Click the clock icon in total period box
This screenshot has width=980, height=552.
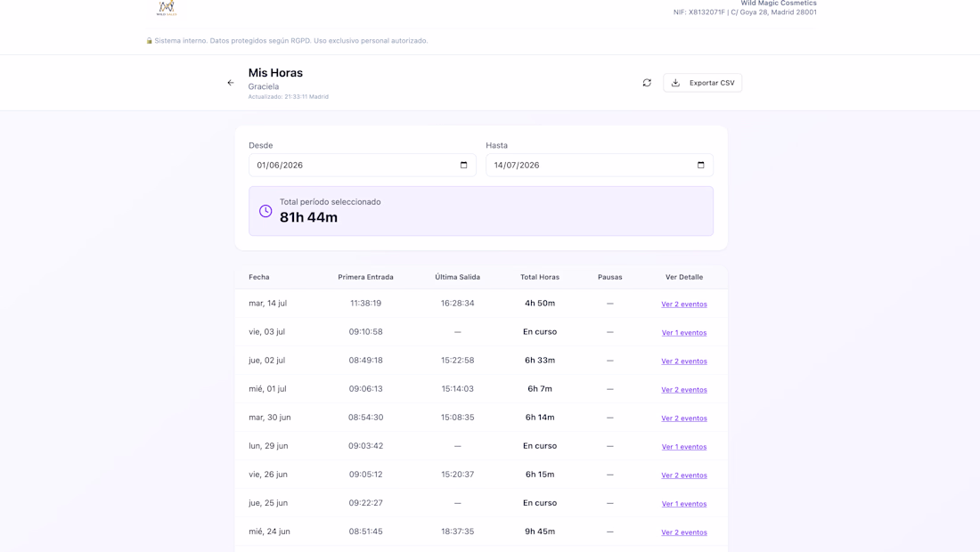tap(265, 211)
